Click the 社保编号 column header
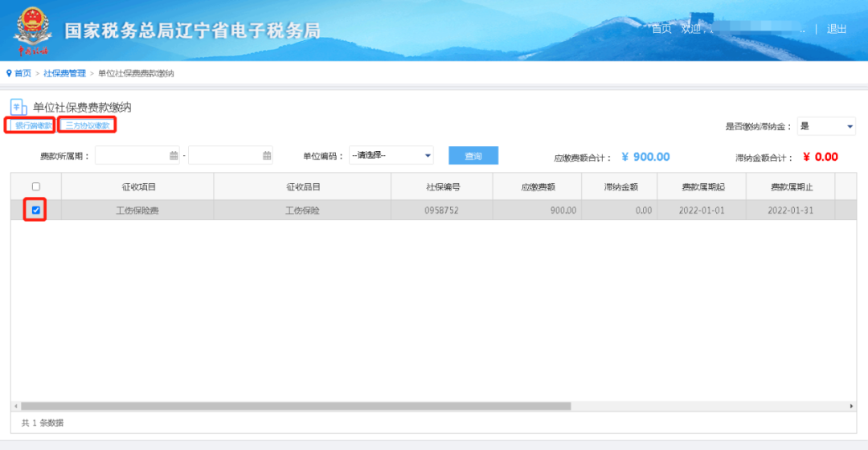 tap(442, 187)
